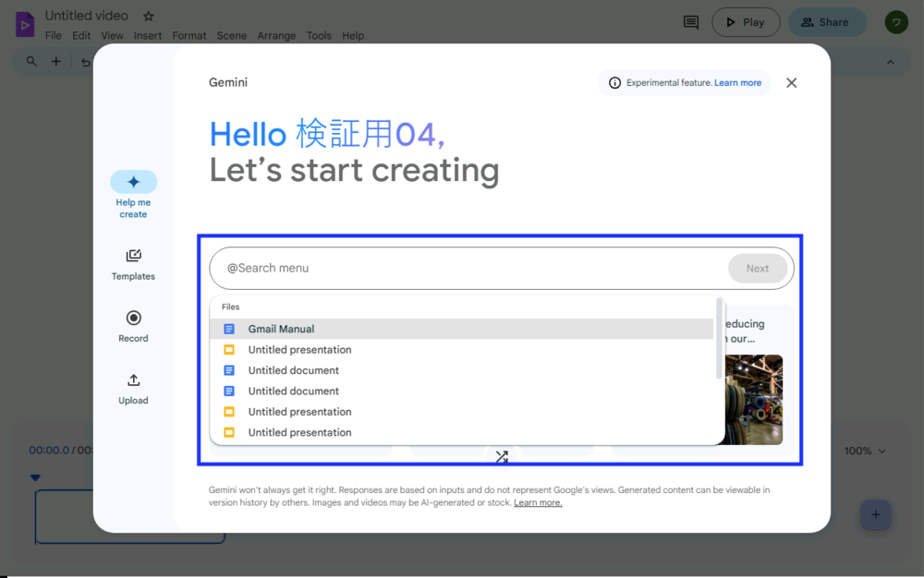Viewport: 924px width, 578px height.
Task: Star the Untitled video title
Action: [x=149, y=16]
